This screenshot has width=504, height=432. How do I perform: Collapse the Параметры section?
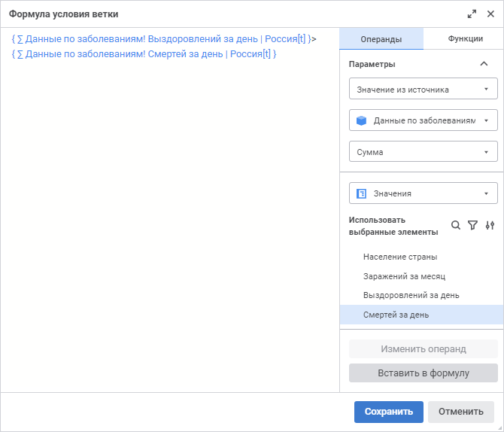tap(484, 64)
